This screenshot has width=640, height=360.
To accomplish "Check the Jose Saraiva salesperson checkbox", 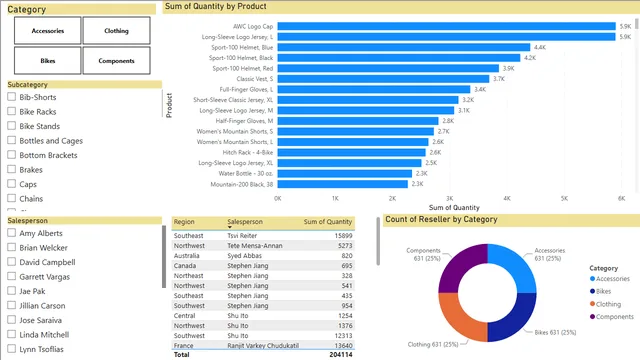I will coord(11,320).
